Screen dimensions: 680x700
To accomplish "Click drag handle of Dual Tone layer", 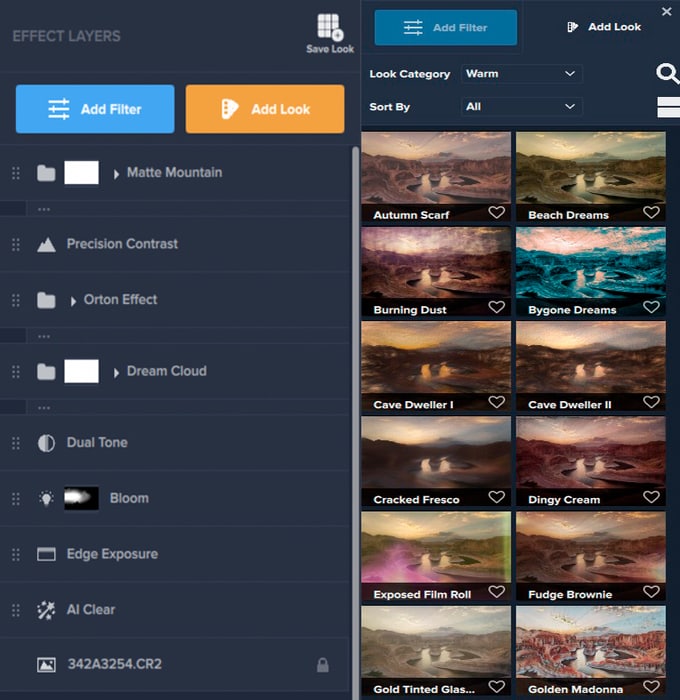I will pos(16,443).
